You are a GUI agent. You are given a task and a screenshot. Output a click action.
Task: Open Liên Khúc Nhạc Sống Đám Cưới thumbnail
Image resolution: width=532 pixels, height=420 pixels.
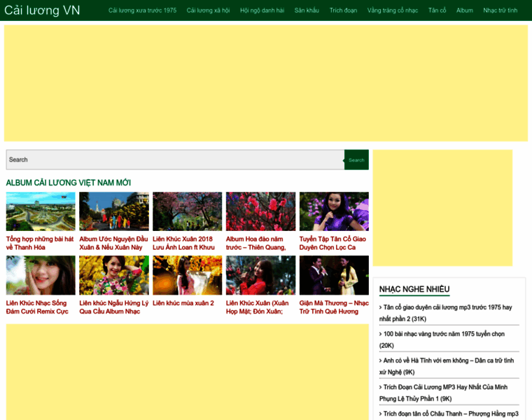coord(41,275)
